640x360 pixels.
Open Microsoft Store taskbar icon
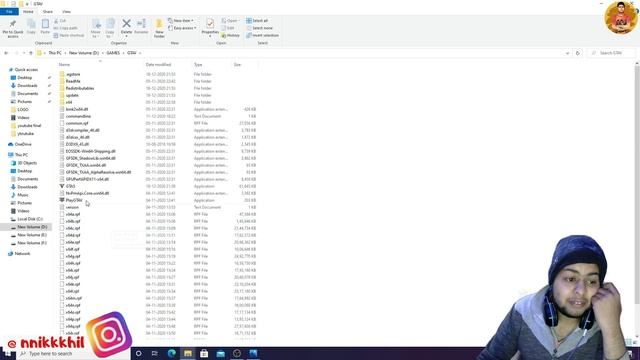click(x=204, y=353)
